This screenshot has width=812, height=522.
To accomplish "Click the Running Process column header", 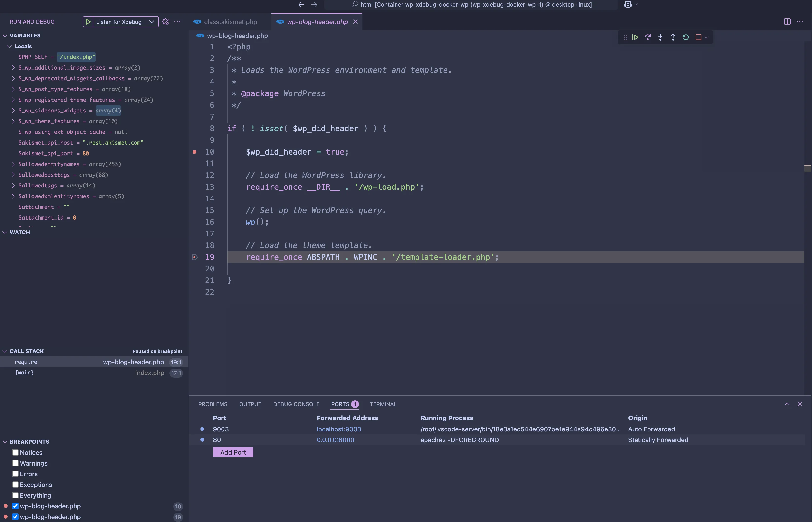I will (447, 418).
